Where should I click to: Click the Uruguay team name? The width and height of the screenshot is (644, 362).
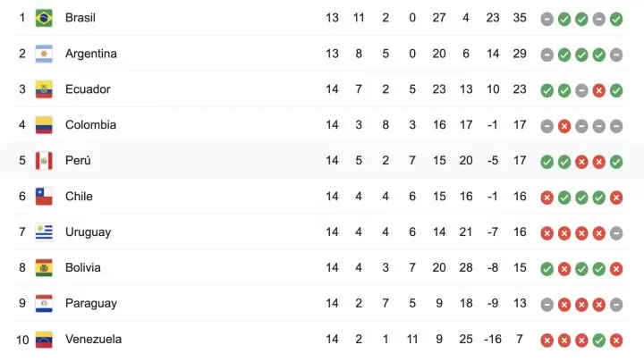point(88,232)
